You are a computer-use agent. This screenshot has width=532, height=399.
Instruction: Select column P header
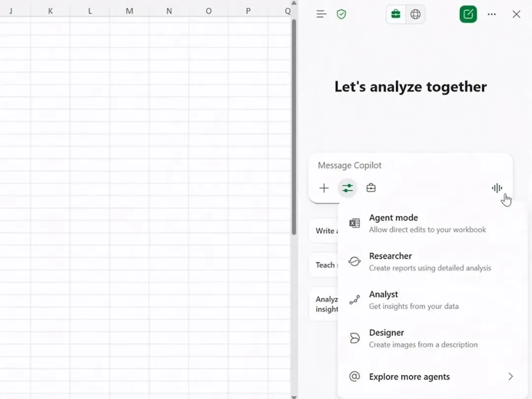248,11
